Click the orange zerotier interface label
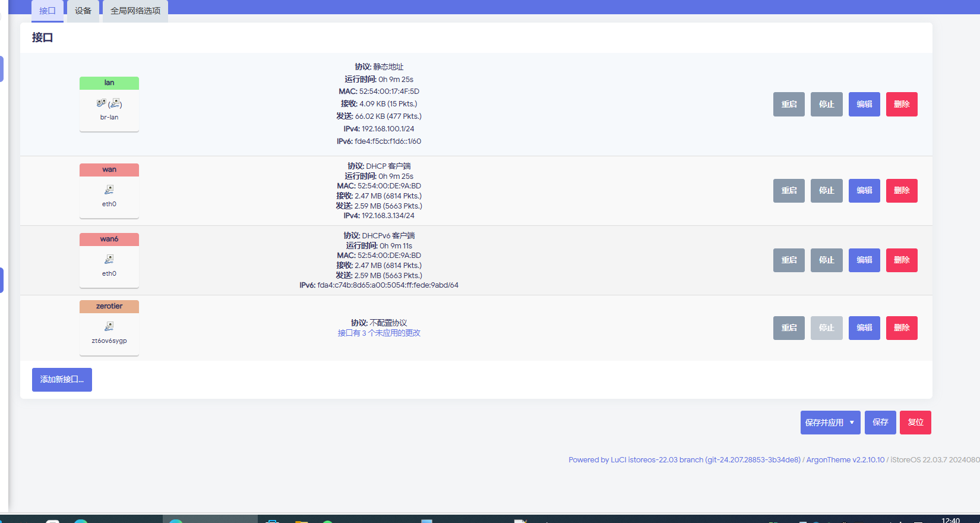Viewport: 980px width, 523px height. click(x=109, y=307)
